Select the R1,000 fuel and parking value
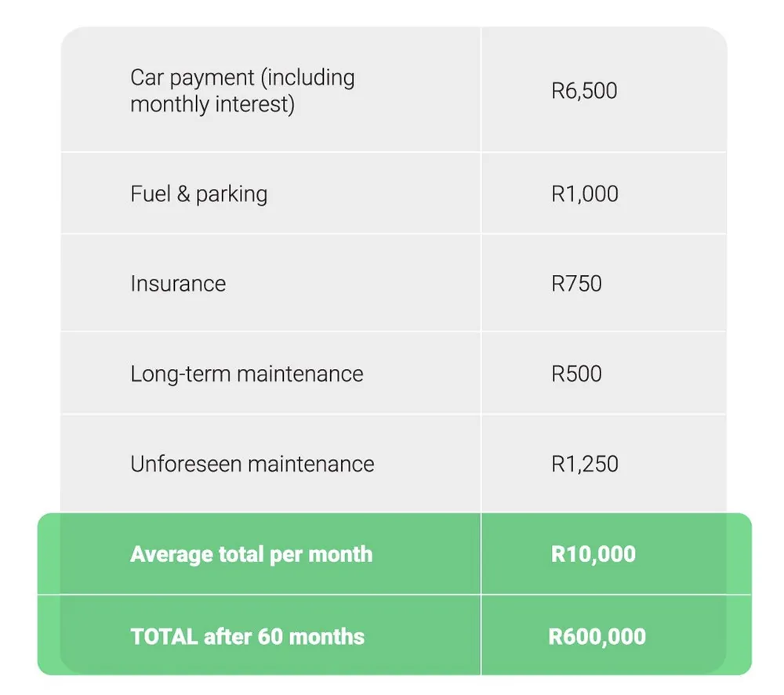 click(x=585, y=194)
